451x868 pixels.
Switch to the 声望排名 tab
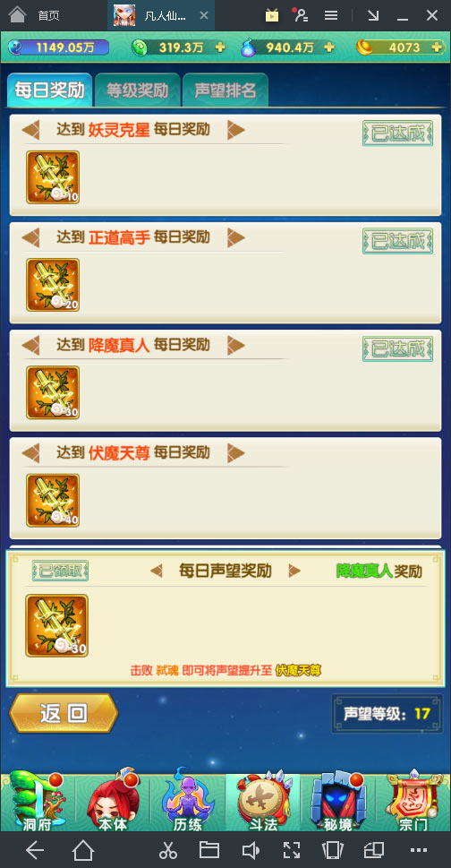tap(225, 90)
